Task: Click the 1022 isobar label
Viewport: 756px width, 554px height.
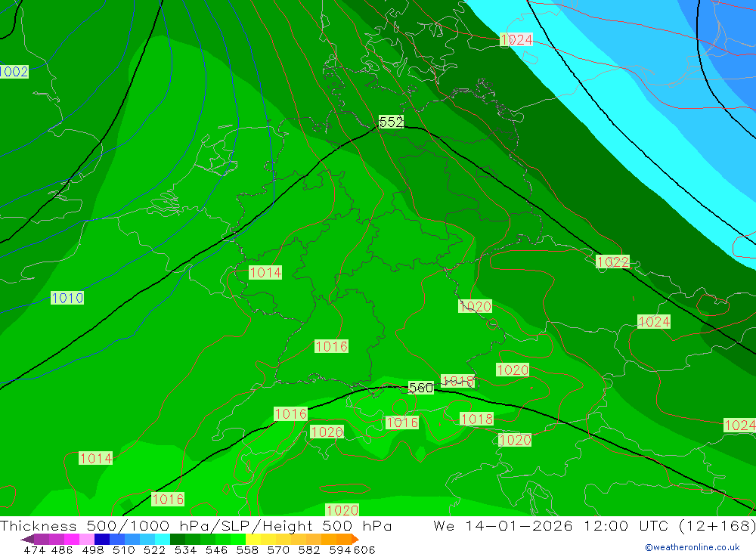Action: pos(613,262)
